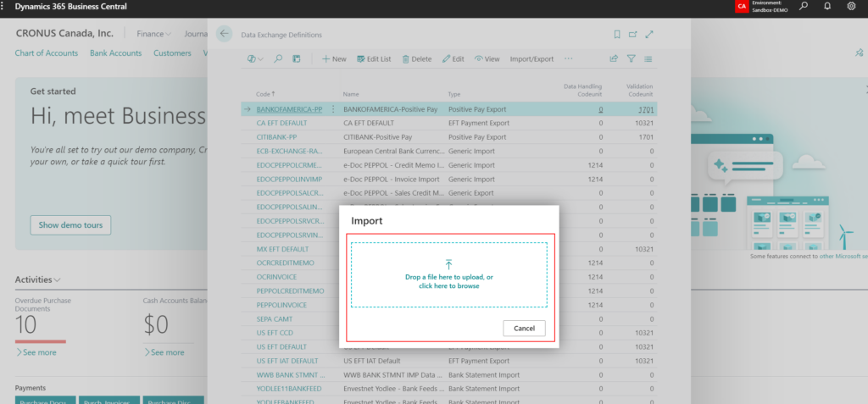Click the Edit pencil action
Viewport: 868px width, 404px height.
[453, 58]
